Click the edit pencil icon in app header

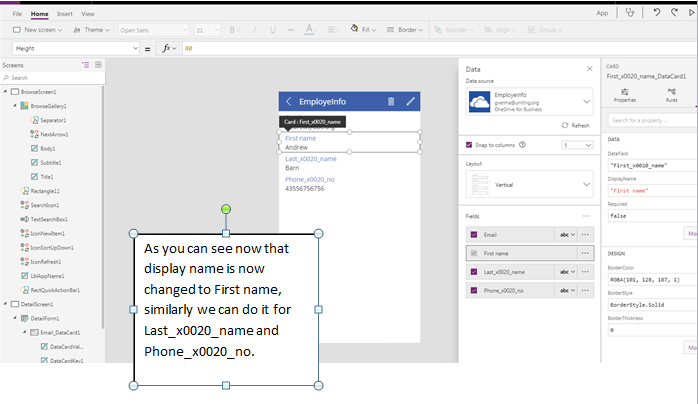(410, 101)
